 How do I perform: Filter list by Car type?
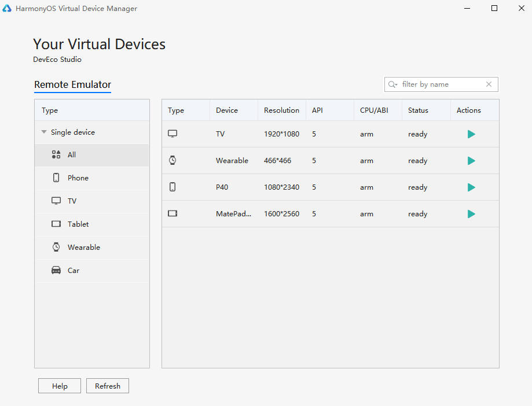pyautogui.click(x=92, y=271)
